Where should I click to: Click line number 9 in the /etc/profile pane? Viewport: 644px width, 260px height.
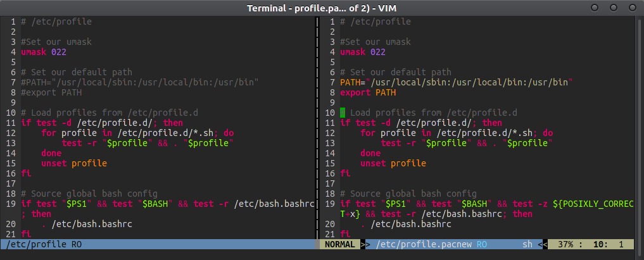13,103
